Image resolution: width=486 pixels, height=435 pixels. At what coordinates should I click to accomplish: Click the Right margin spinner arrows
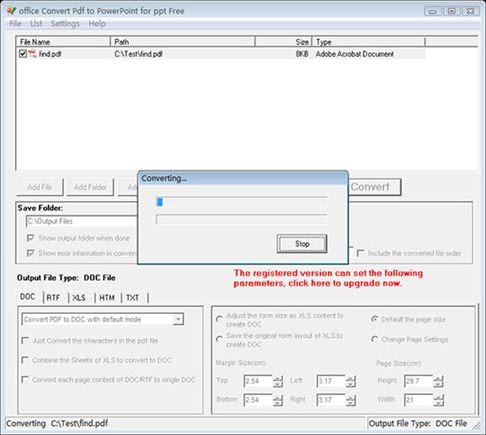351,400
